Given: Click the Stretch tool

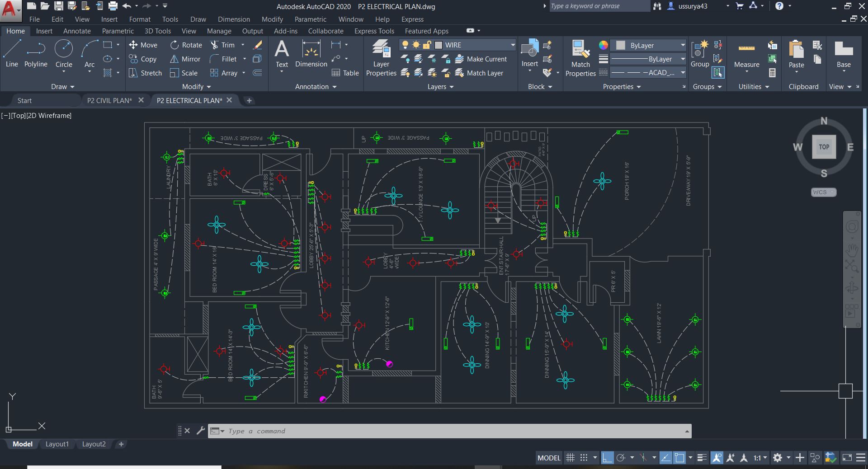Looking at the screenshot, I should click(x=145, y=73).
